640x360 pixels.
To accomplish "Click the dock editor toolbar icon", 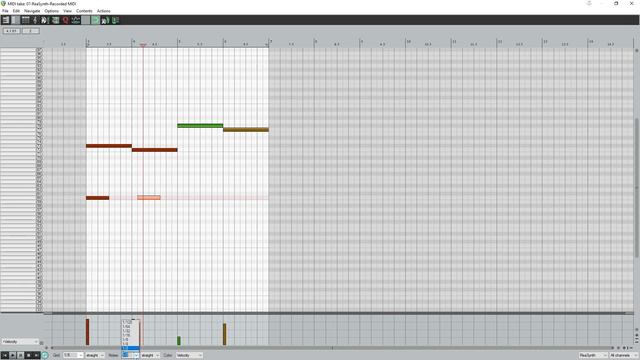I will pyautogui.click(x=55, y=20).
